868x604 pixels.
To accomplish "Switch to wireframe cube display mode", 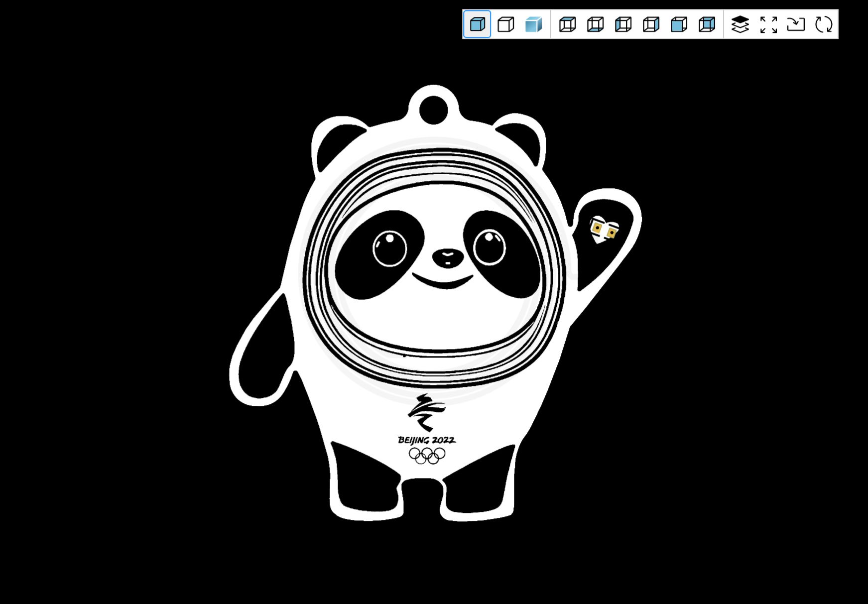I will pos(505,24).
